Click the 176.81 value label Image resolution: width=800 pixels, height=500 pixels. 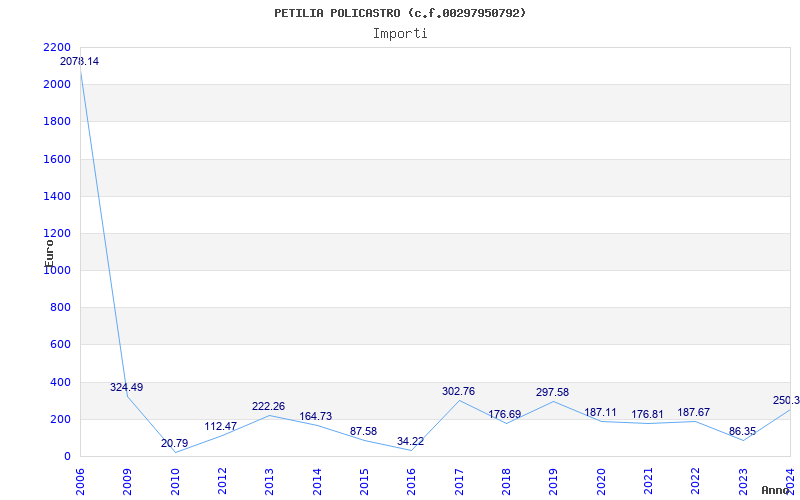[647, 415]
